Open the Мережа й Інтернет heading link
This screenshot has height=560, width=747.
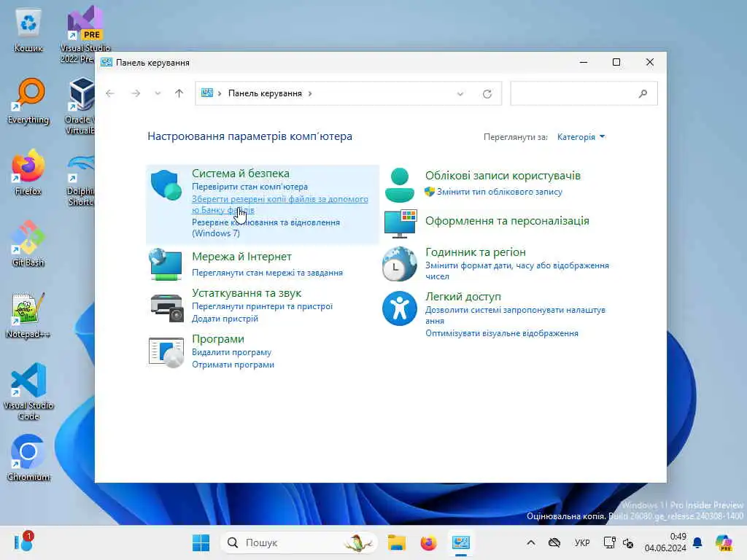pyautogui.click(x=241, y=257)
